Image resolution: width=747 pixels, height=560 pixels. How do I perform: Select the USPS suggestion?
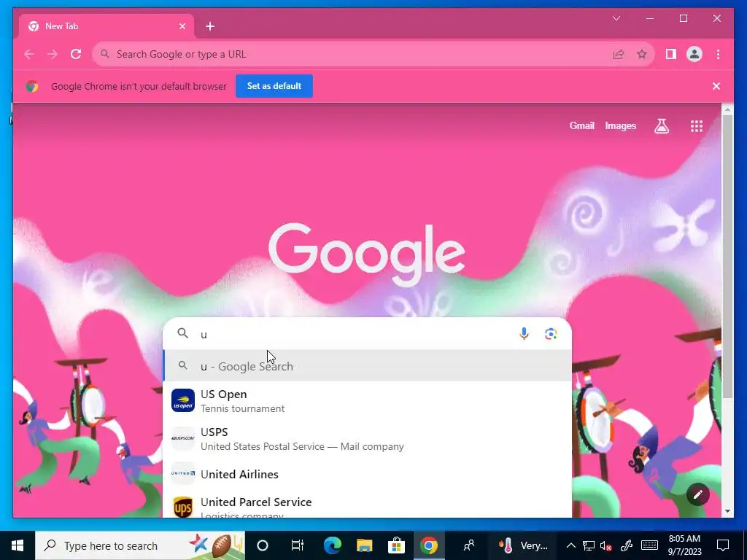click(x=368, y=438)
